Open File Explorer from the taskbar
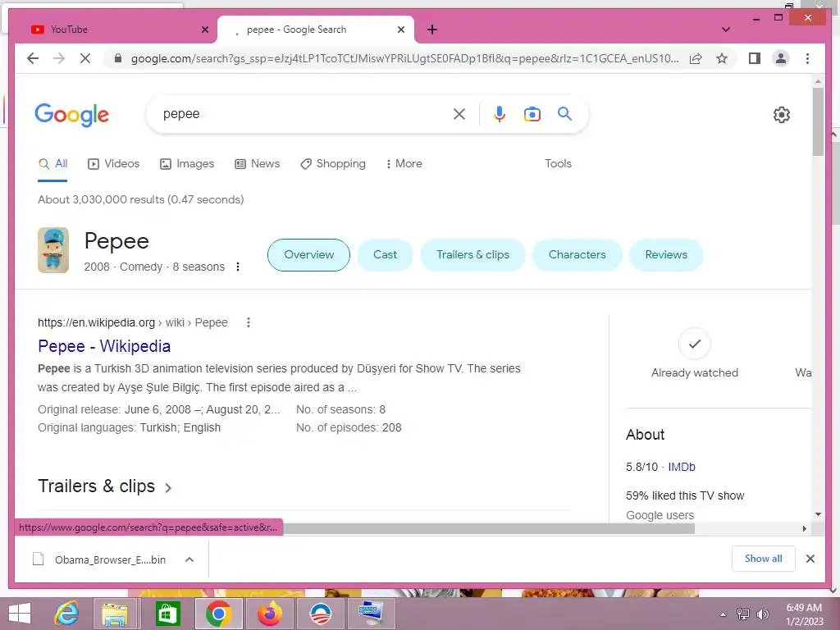 pos(116,614)
